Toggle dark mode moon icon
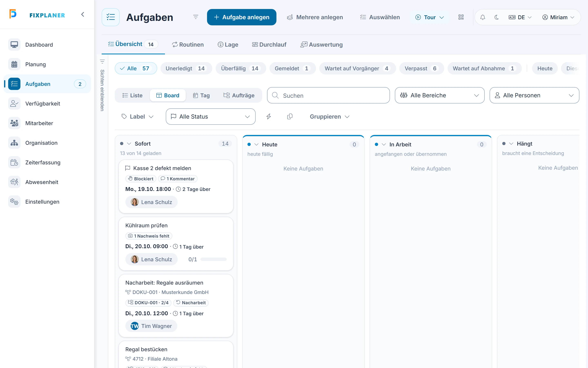Viewport: 588px width, 368px height. (x=496, y=17)
